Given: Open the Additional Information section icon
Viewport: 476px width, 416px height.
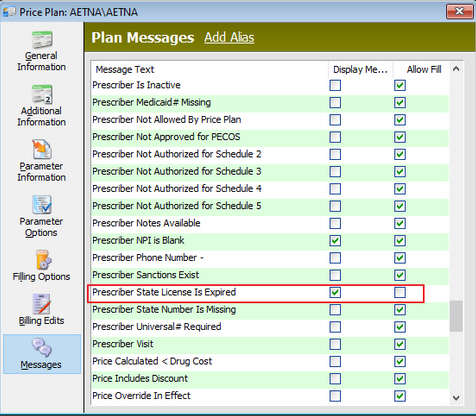Looking at the screenshot, I should (42, 94).
